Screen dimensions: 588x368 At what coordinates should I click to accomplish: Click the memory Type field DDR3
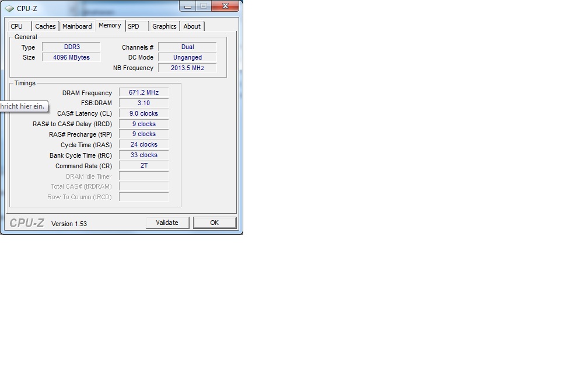coord(72,47)
